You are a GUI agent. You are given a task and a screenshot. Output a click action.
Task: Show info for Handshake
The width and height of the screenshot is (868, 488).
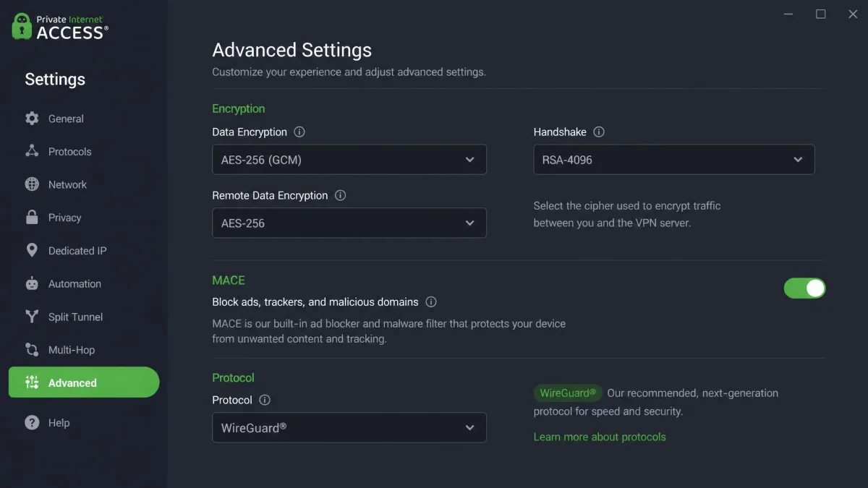click(x=599, y=132)
